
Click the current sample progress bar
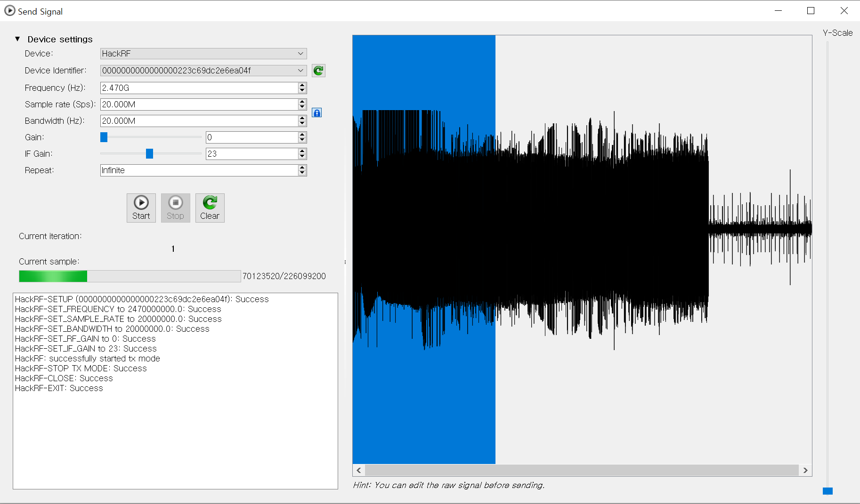(x=130, y=276)
